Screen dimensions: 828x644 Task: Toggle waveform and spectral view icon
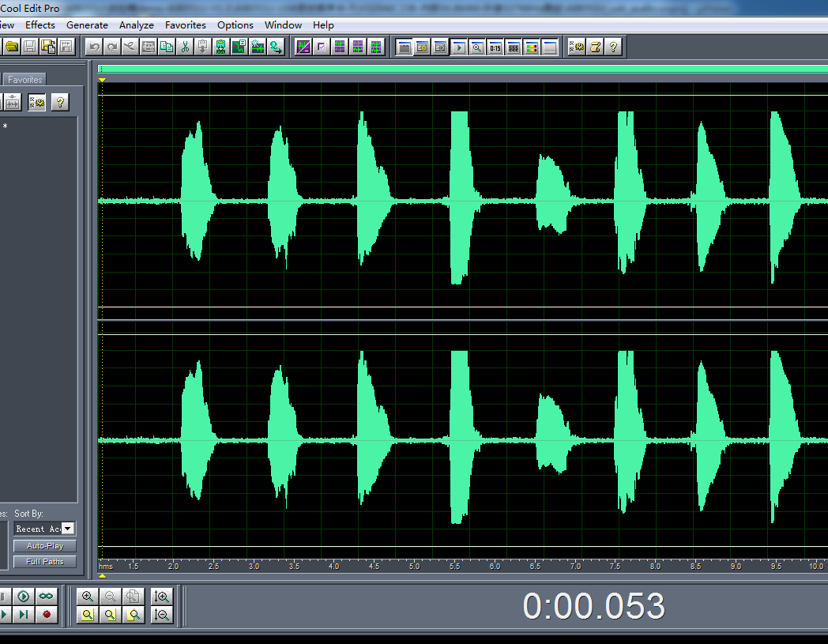click(x=303, y=47)
